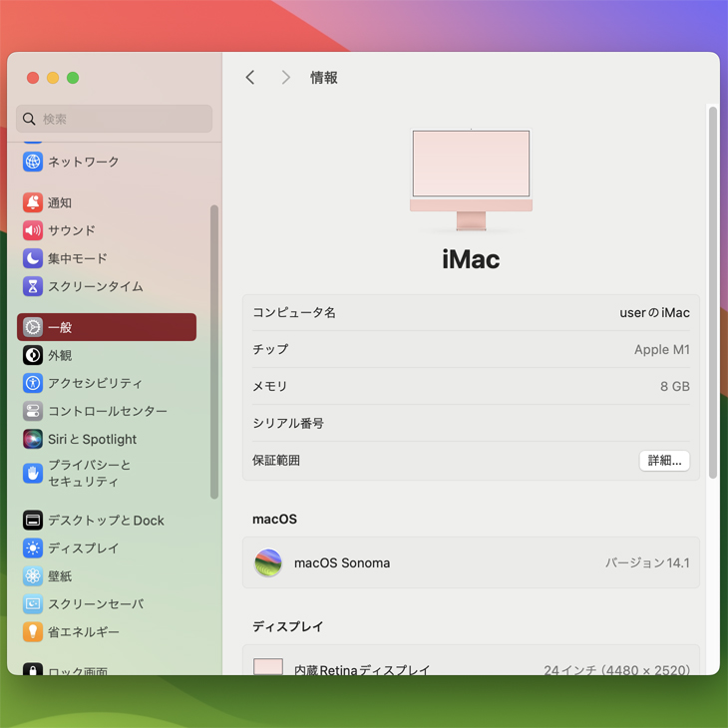Click the 情報 page title
728x728 pixels.
pyautogui.click(x=323, y=78)
